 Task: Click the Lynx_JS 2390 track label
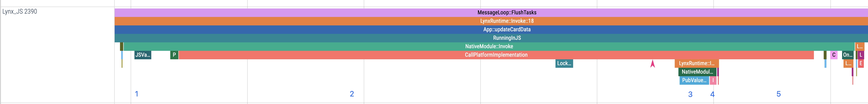tap(20, 12)
